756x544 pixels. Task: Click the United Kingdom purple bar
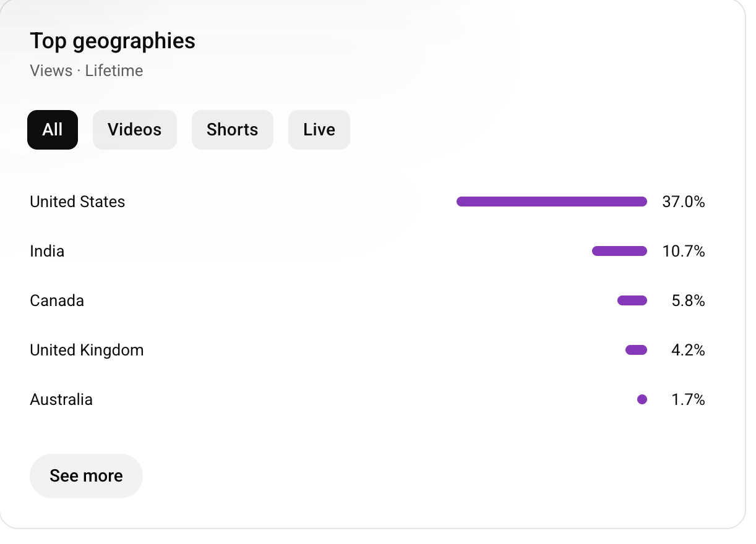click(636, 350)
